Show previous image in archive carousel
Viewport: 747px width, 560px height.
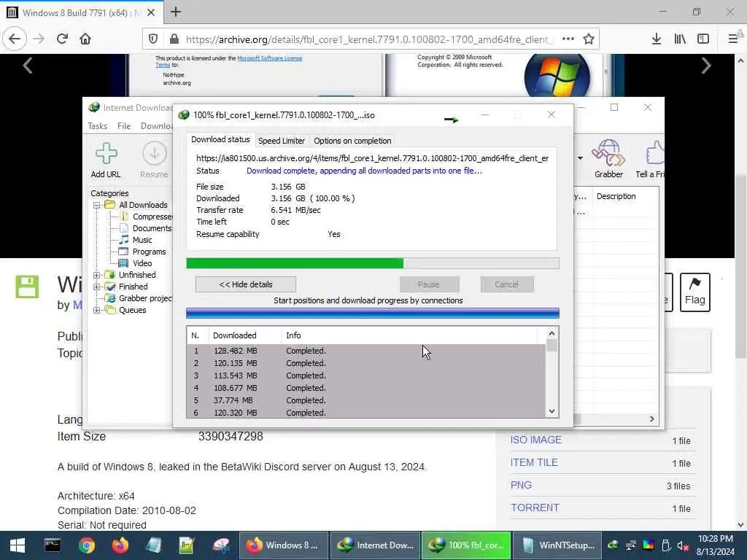[28, 66]
